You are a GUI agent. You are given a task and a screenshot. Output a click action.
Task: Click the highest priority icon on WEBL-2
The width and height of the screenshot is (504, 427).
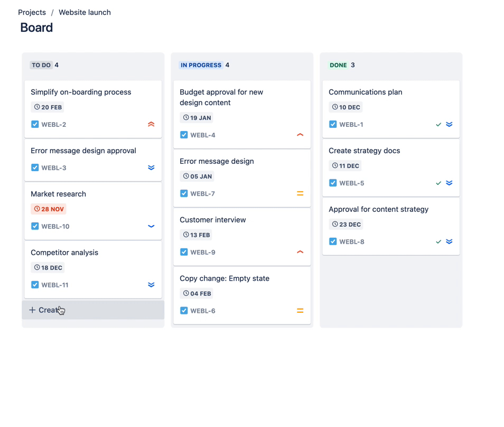click(x=151, y=124)
